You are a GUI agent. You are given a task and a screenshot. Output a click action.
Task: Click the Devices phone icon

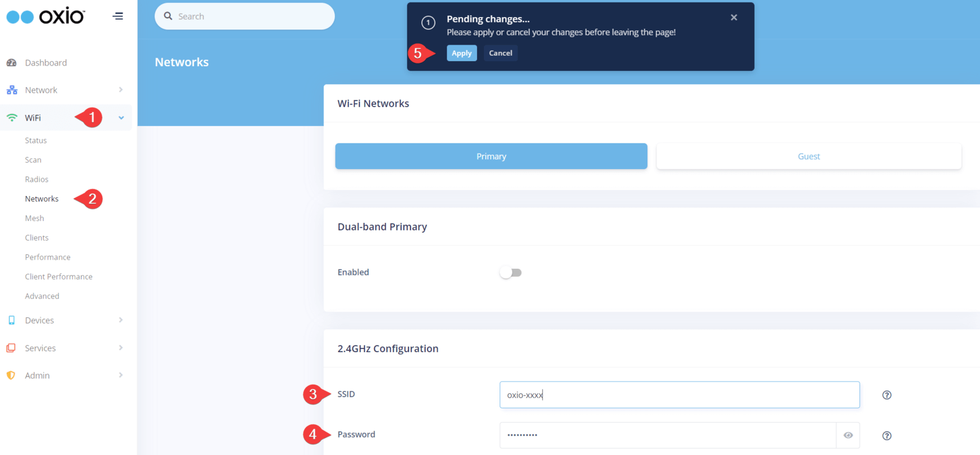(x=11, y=320)
